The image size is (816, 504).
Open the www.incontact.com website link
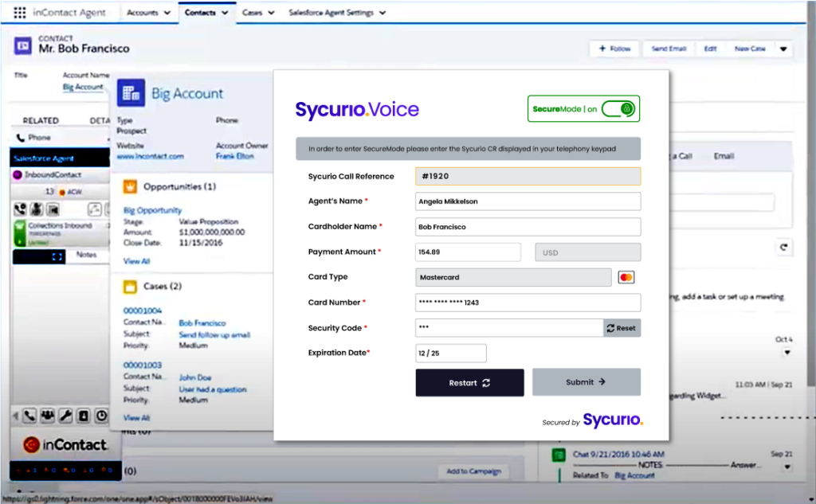point(150,156)
